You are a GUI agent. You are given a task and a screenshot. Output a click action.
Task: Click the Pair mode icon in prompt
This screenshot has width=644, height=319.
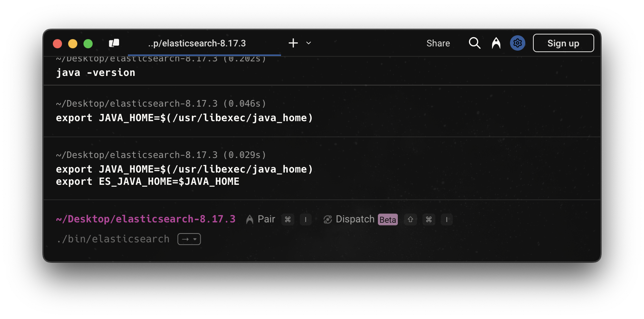(x=250, y=219)
